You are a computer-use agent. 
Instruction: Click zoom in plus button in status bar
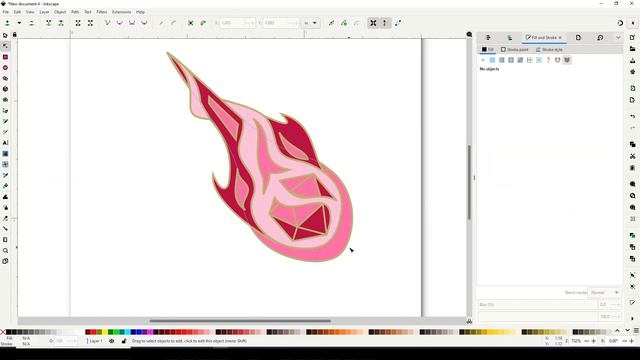[594, 341]
